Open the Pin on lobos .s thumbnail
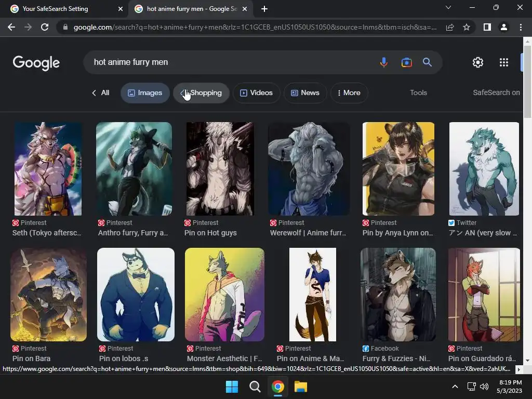The image size is (532, 399). pyautogui.click(x=136, y=295)
